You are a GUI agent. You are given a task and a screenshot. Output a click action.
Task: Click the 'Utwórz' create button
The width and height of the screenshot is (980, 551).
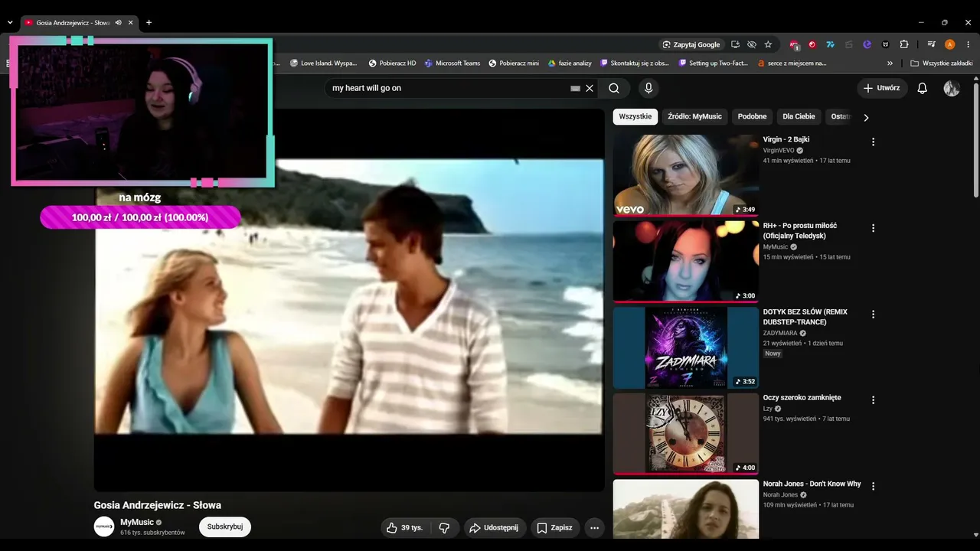(882, 88)
